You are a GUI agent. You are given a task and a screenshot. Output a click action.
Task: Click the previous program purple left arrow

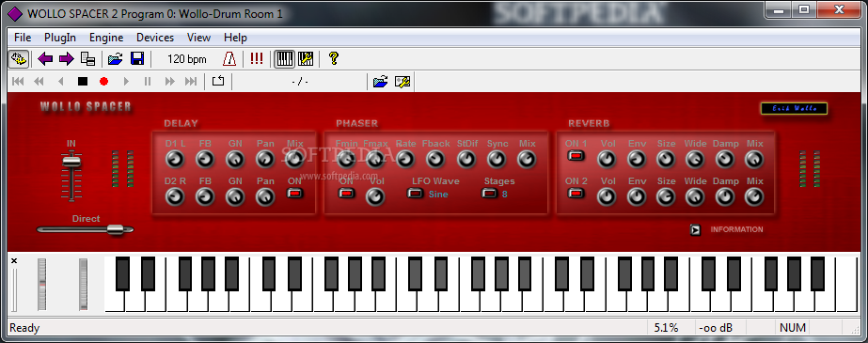coord(45,58)
